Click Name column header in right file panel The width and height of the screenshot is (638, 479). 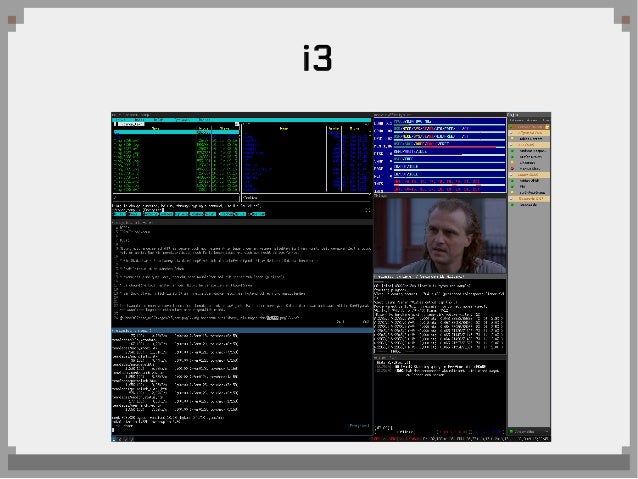pos(284,128)
